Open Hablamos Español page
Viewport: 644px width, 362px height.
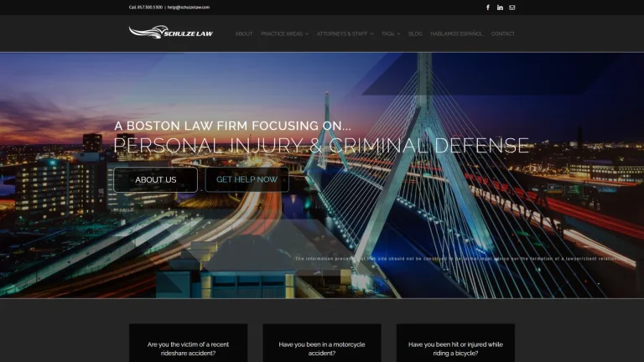click(x=457, y=34)
